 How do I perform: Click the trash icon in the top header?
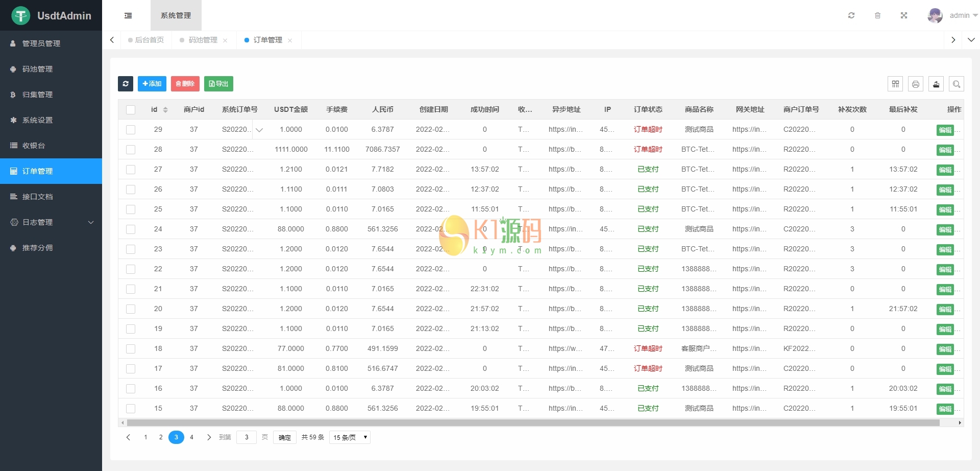877,15
